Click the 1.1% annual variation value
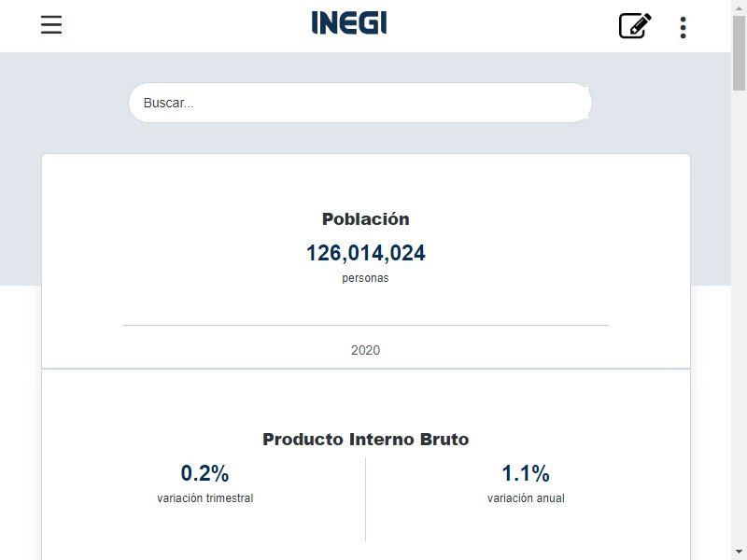Viewport: 747px width, 560px height. click(x=526, y=473)
